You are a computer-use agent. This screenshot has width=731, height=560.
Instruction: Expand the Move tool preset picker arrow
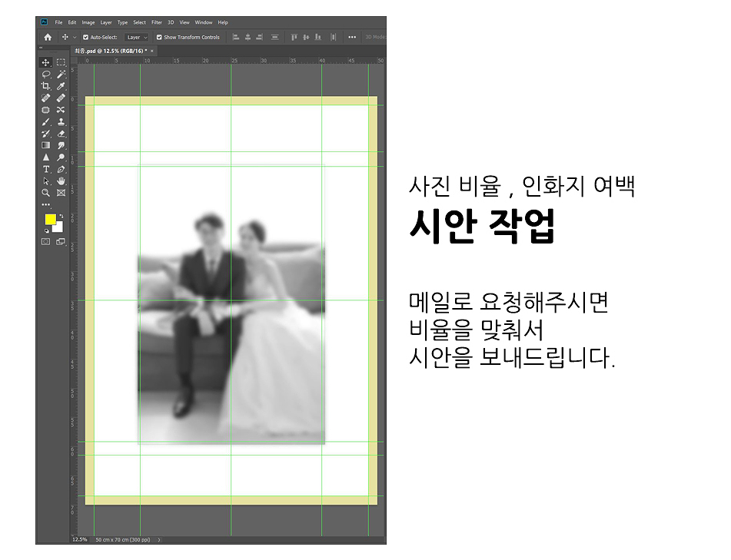75,38
